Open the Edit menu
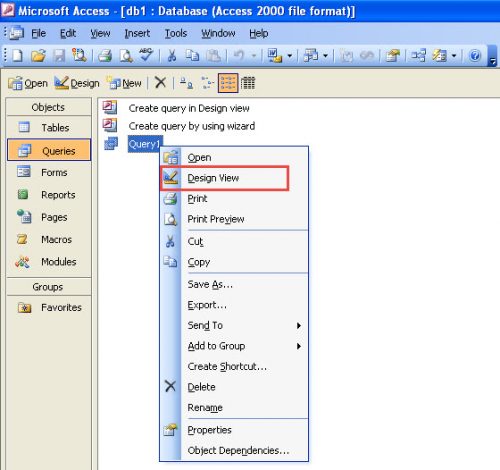This screenshot has width=500, height=470. pyautogui.click(x=68, y=33)
